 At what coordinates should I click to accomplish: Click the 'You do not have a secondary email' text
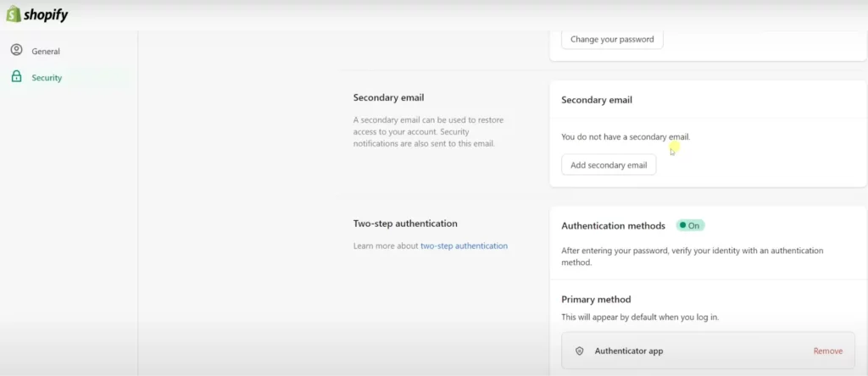point(626,136)
